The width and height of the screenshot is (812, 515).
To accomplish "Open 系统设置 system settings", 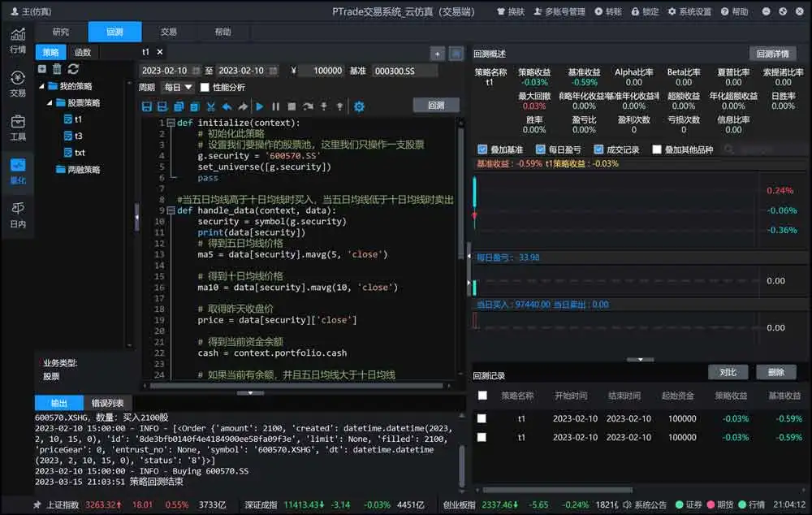I will [689, 11].
